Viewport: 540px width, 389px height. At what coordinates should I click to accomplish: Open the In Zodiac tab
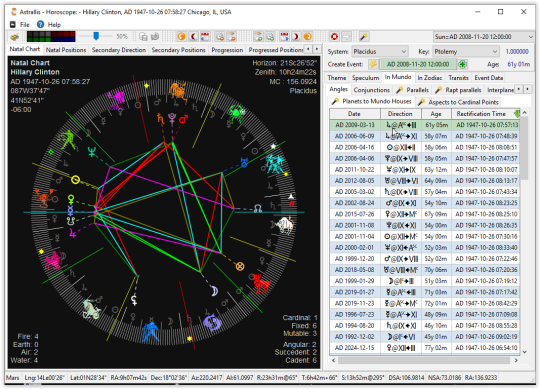(x=430, y=78)
